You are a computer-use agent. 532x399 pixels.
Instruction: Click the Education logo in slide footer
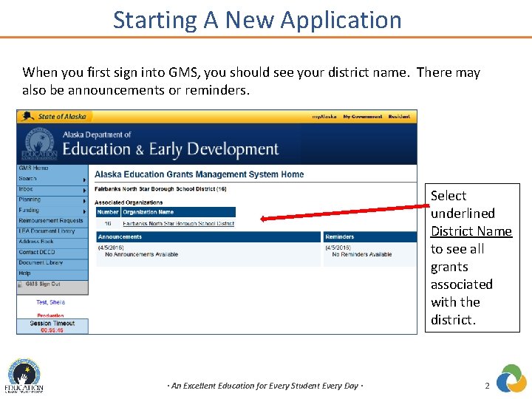pos(24,375)
